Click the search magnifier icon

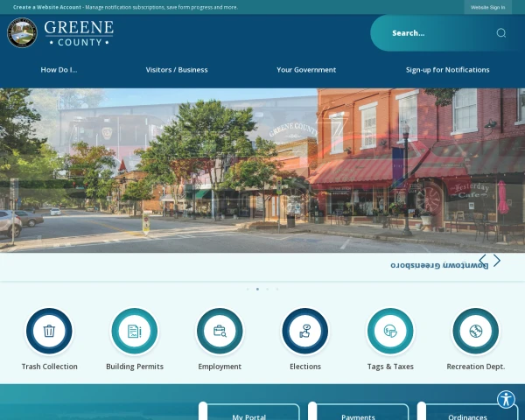(x=500, y=33)
